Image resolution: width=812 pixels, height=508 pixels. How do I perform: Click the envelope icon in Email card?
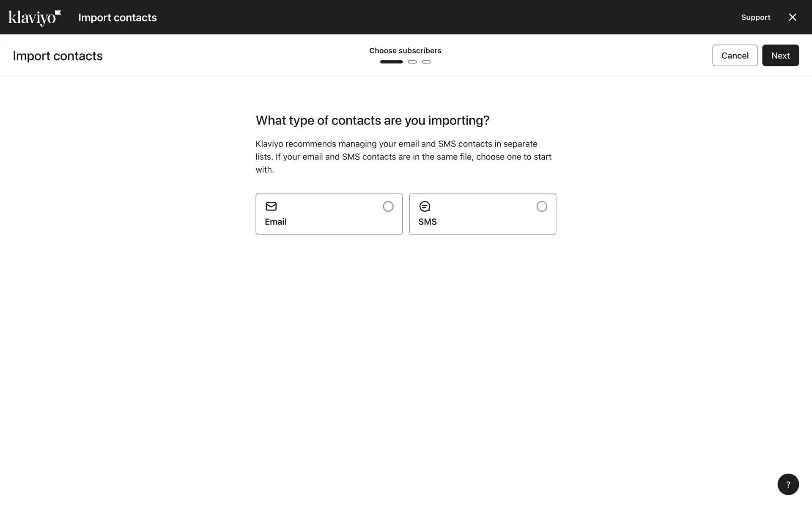point(271,206)
